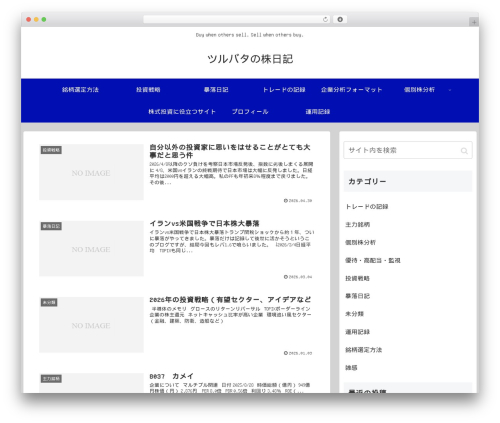Click the イランvs米国戦争 article's NO IMAGE thumbnail
Viewport: 500px width, 423px height.
point(91,248)
